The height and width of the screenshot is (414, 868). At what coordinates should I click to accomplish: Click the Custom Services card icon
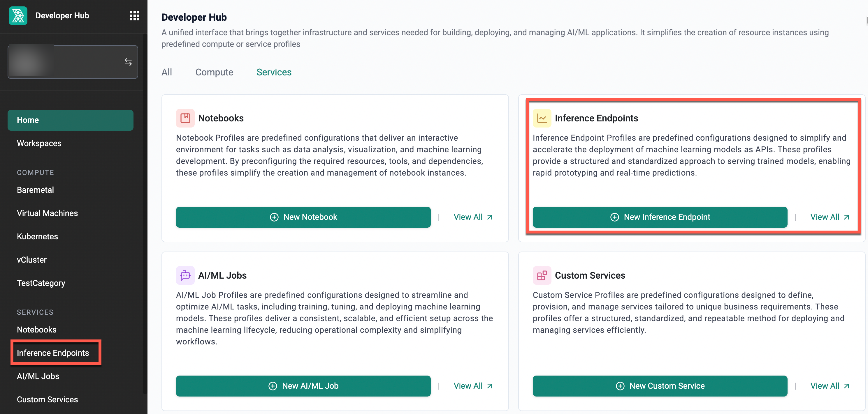coord(542,275)
